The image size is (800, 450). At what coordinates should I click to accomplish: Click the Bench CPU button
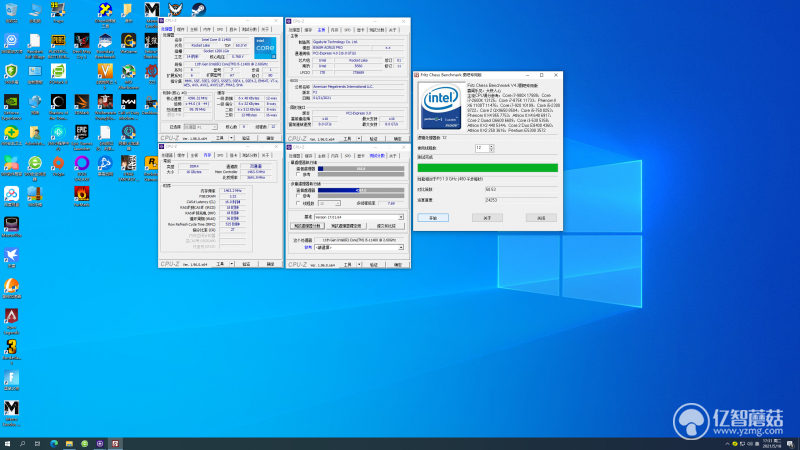click(x=307, y=226)
